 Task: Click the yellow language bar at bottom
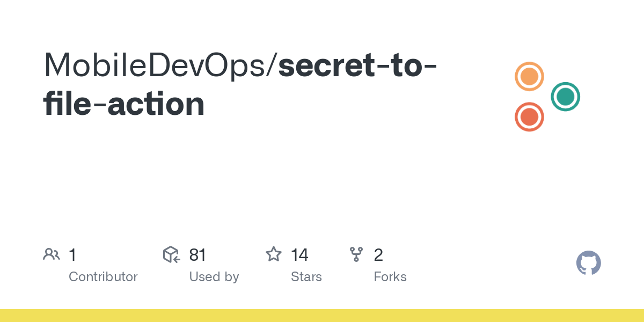(322, 316)
